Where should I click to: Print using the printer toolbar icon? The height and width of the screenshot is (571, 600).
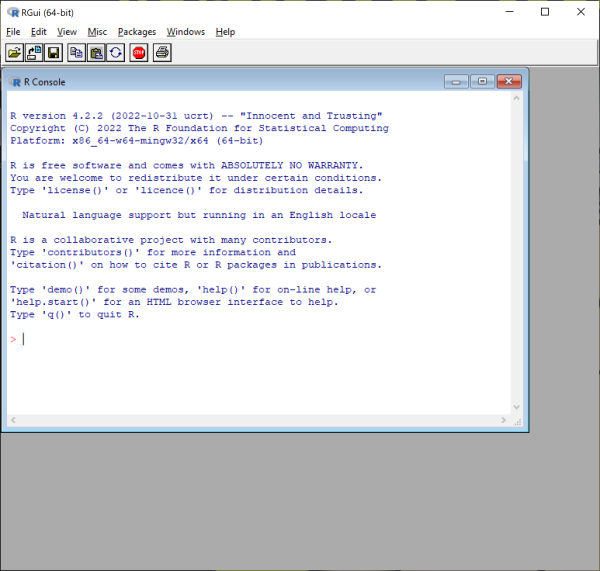click(x=162, y=52)
